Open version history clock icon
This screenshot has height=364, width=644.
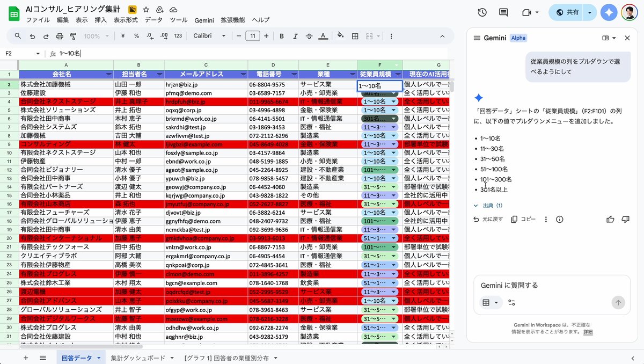tap(482, 12)
